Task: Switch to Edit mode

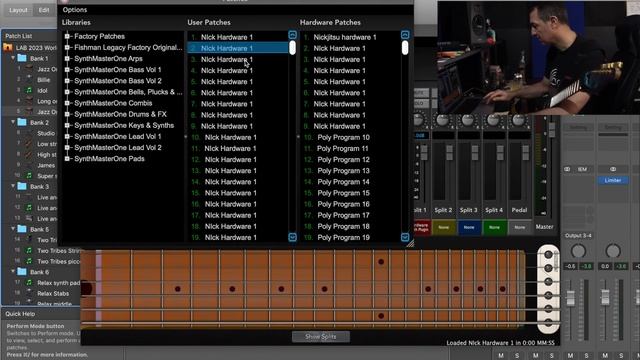Action: click(x=44, y=10)
